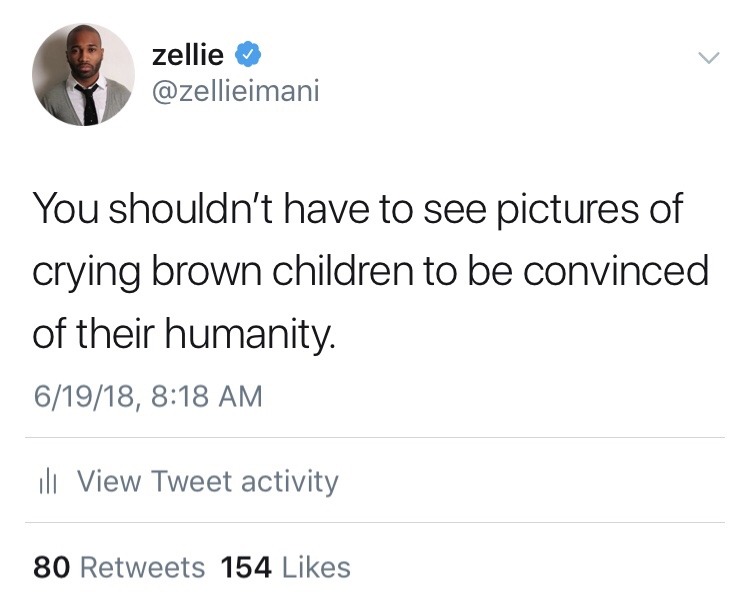Click the first line starting "You shouldn't"
Screen dimensions: 741x597
(357, 209)
